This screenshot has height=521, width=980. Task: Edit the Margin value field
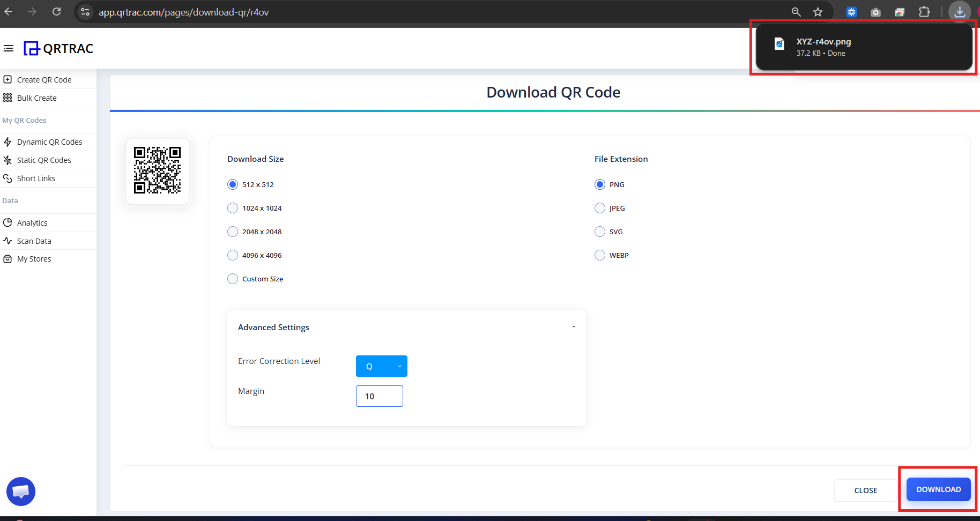point(379,396)
